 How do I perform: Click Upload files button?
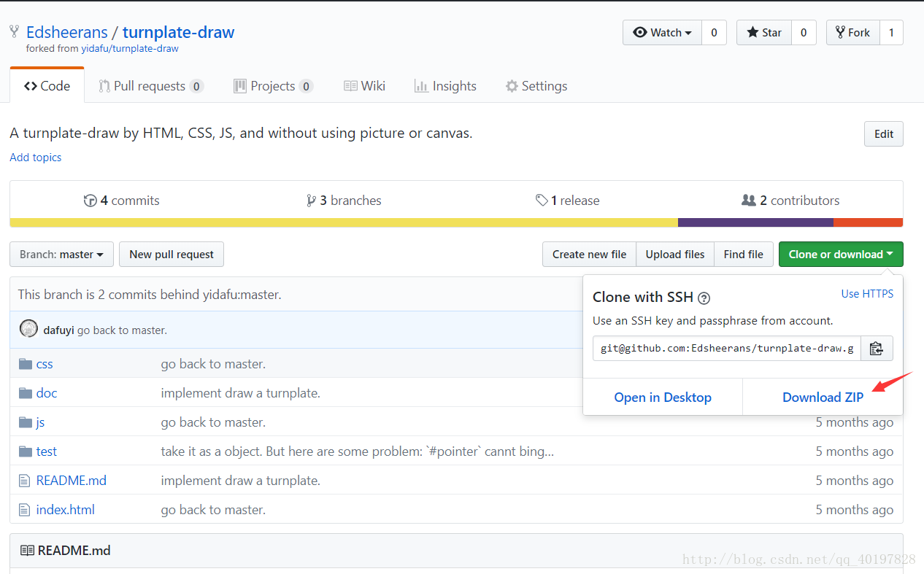pyautogui.click(x=675, y=254)
